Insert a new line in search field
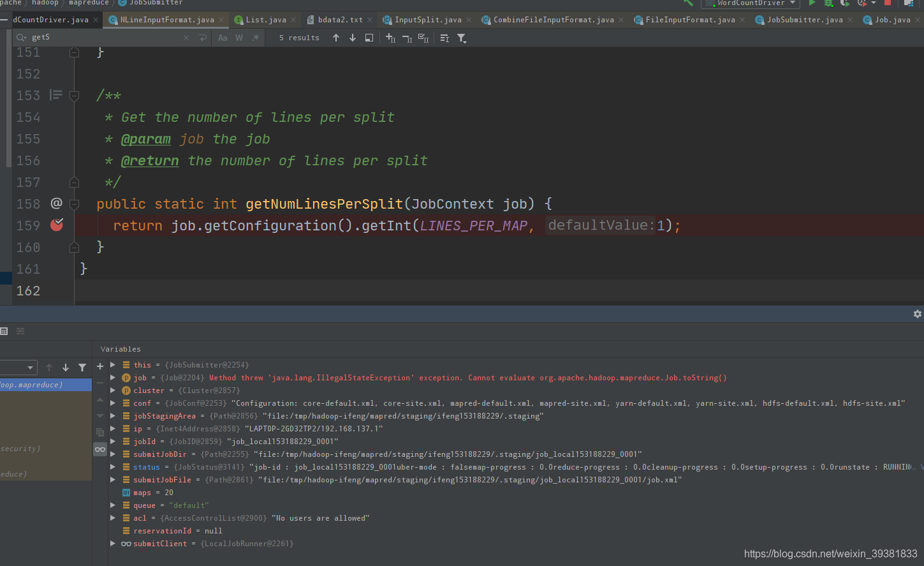This screenshot has height=566, width=924. (203, 38)
